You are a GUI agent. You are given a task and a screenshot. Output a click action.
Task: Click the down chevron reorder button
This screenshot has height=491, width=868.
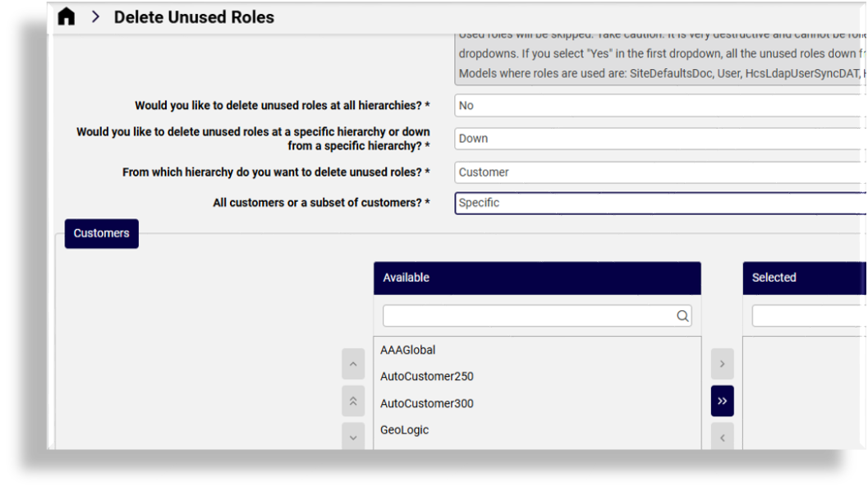pyautogui.click(x=353, y=436)
